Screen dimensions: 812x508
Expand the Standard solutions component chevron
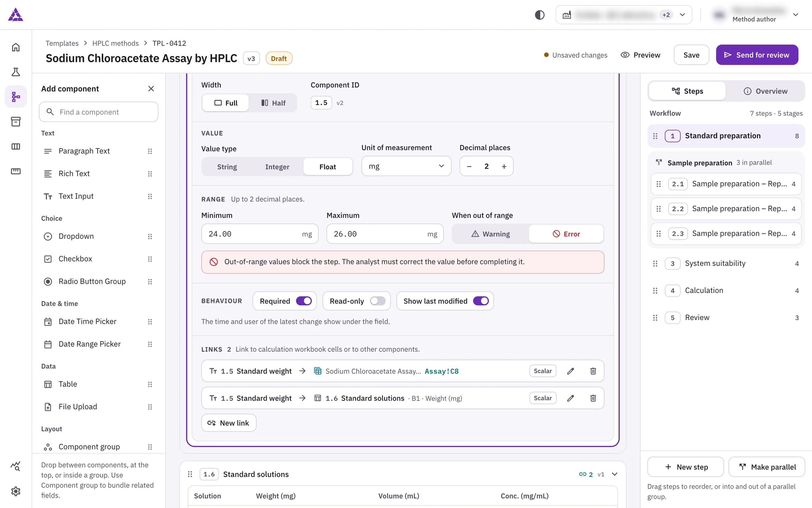(615, 474)
